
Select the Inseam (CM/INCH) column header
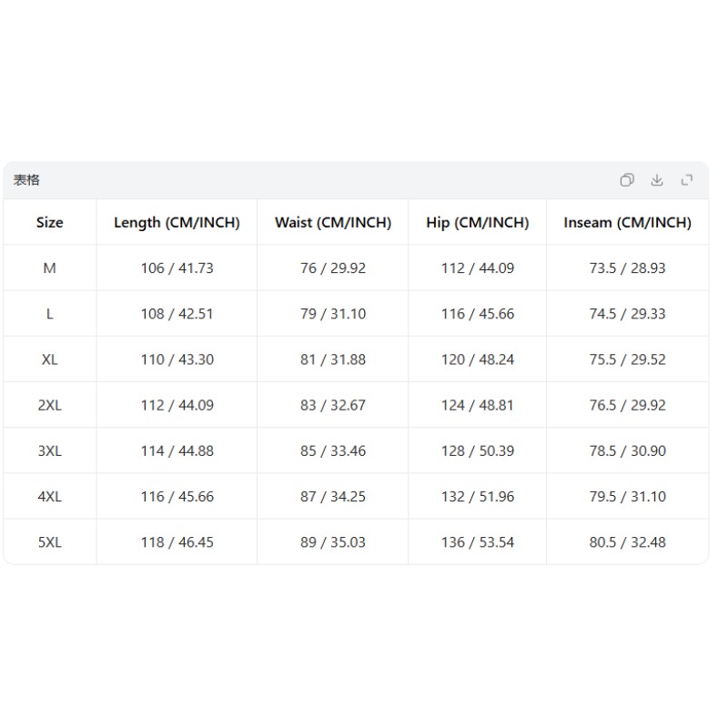point(628,223)
